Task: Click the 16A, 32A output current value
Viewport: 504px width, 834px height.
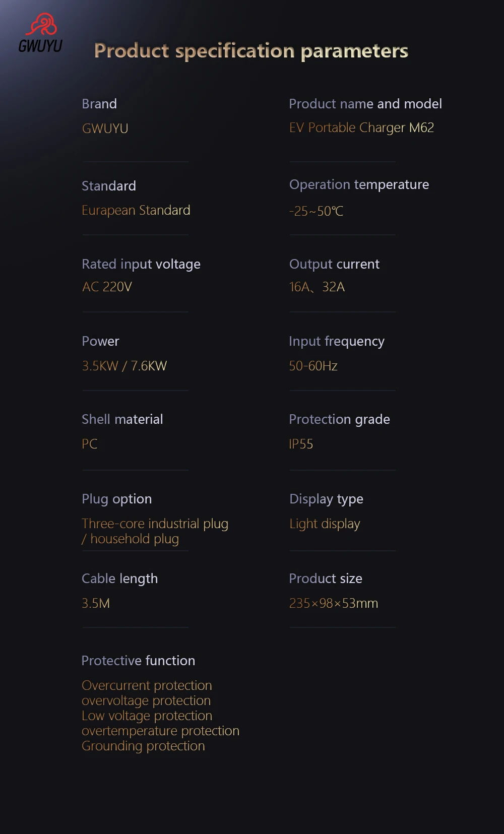Action: (x=317, y=287)
